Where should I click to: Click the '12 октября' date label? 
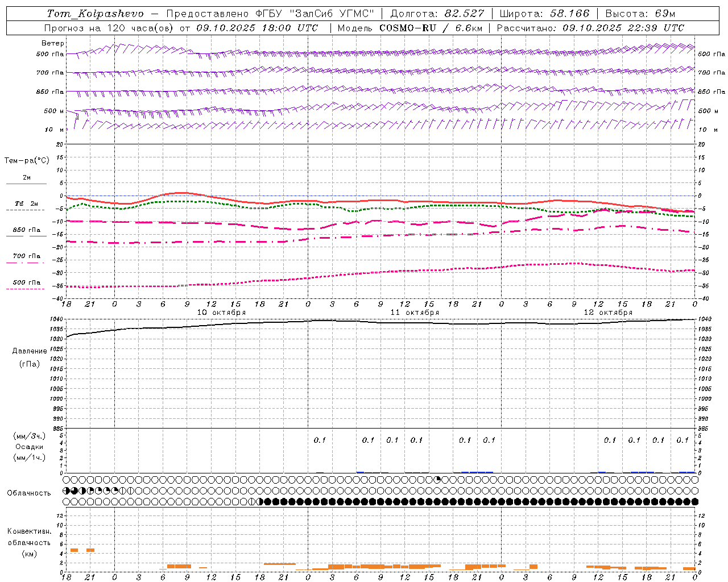click(608, 313)
